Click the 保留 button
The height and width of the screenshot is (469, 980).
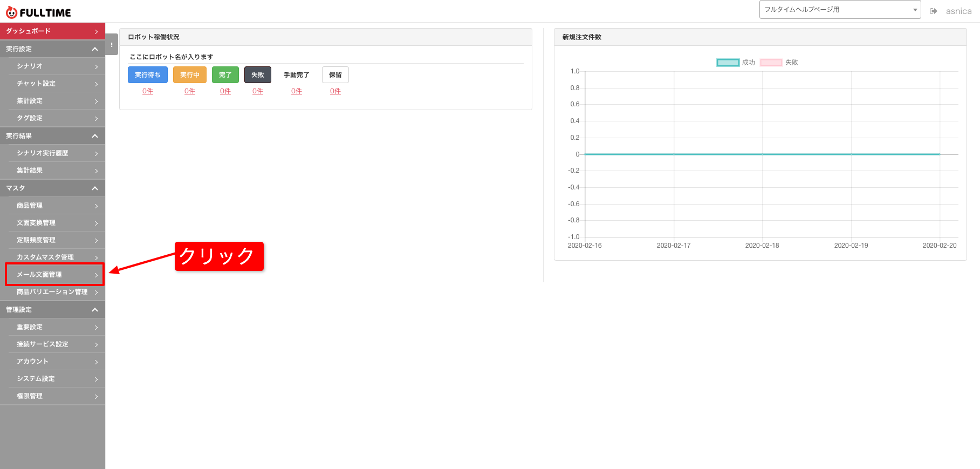pyautogui.click(x=335, y=75)
